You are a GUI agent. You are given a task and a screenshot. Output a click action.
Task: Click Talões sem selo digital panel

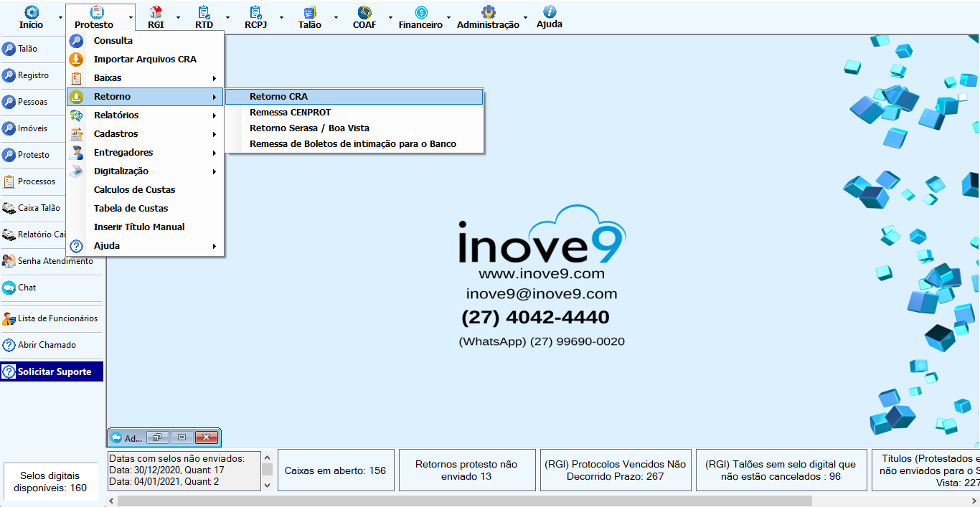pyautogui.click(x=781, y=470)
